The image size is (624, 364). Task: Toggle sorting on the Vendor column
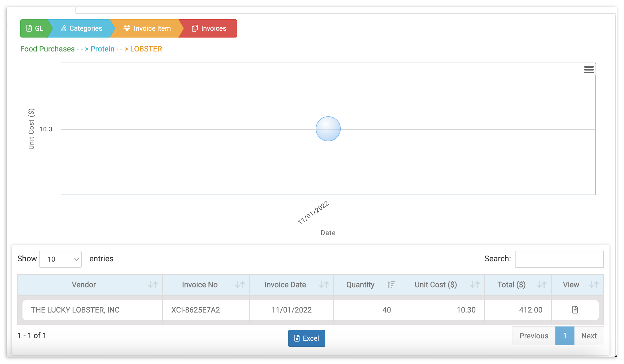pyautogui.click(x=153, y=284)
